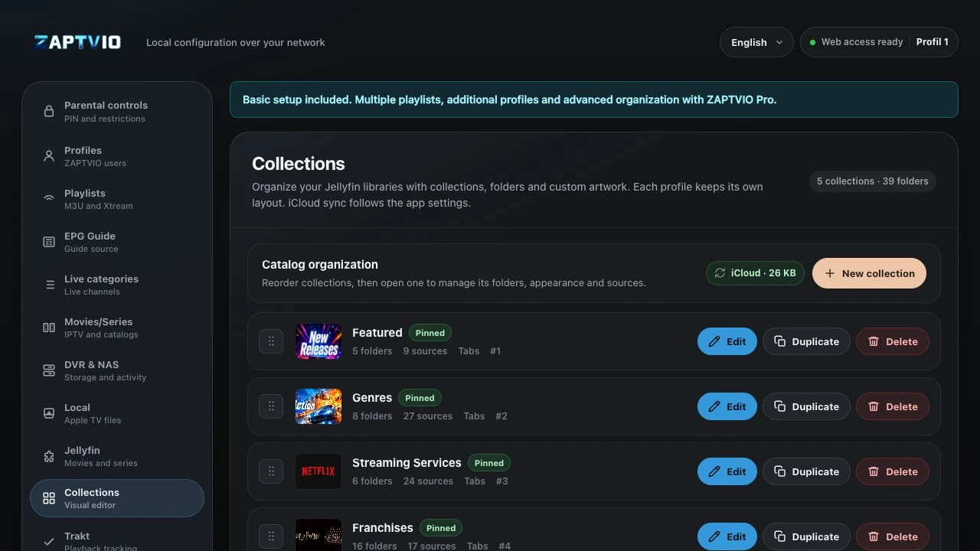This screenshot has height=551, width=980.
Task: Edit the Featured collection
Action: pos(727,341)
